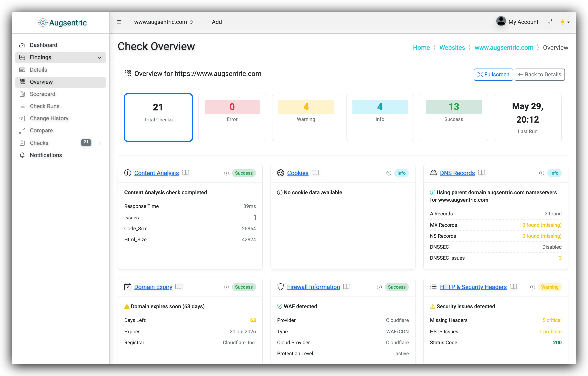Select the 21 Total Checks card
The image size is (588, 376).
click(x=158, y=117)
